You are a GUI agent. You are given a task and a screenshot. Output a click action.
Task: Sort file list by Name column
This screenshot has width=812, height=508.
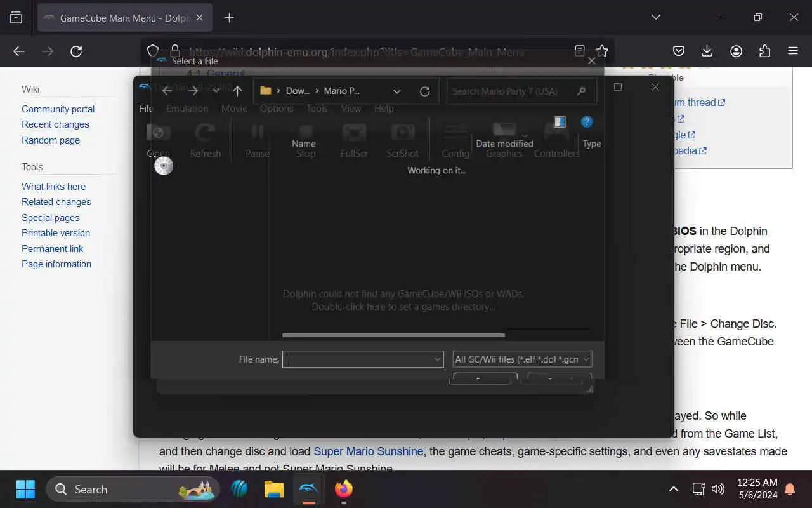[304, 144]
